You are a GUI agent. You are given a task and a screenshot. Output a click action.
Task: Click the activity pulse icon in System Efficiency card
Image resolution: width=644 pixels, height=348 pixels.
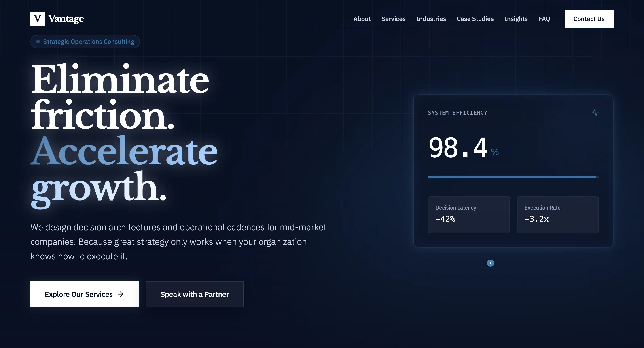pos(595,113)
